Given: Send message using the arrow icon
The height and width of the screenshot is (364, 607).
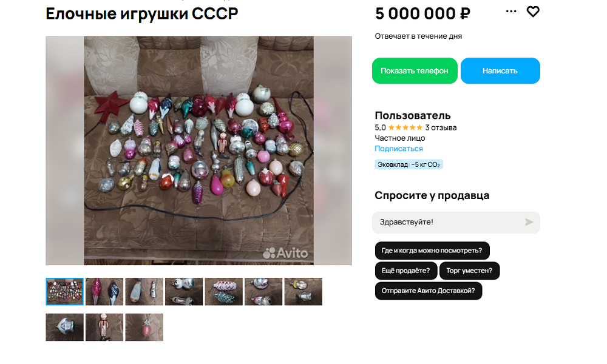Looking at the screenshot, I should coord(529,222).
